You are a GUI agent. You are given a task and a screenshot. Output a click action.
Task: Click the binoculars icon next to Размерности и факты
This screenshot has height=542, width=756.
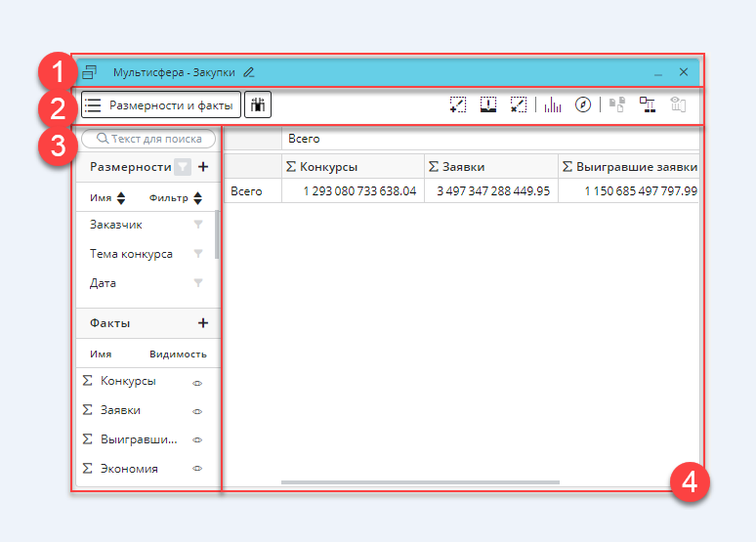tap(258, 104)
